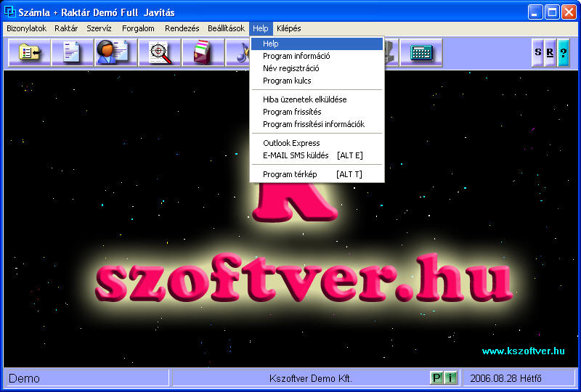The height and width of the screenshot is (392, 581).
Task: Choose E-MAIL SMS küldés entry
Action: [317, 155]
